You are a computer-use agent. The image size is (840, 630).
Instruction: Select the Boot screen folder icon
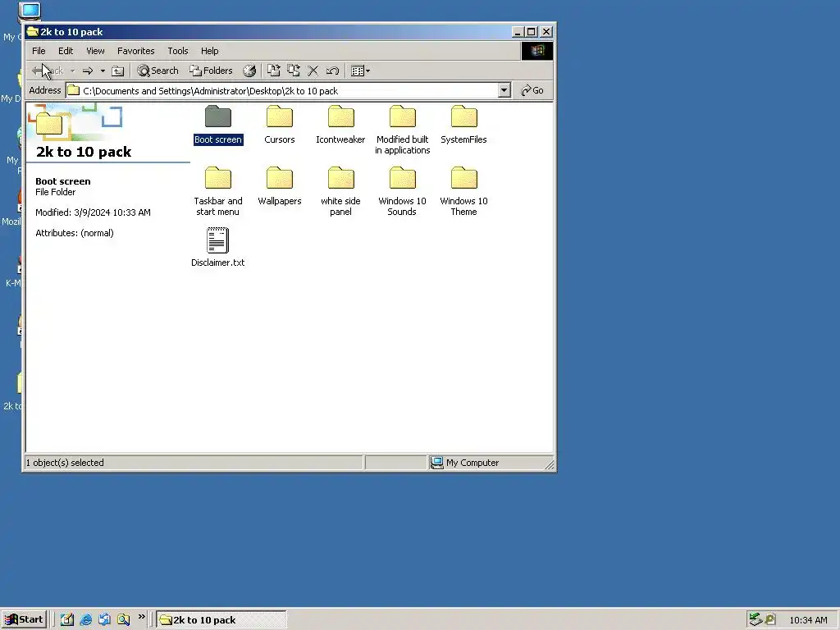(x=217, y=116)
